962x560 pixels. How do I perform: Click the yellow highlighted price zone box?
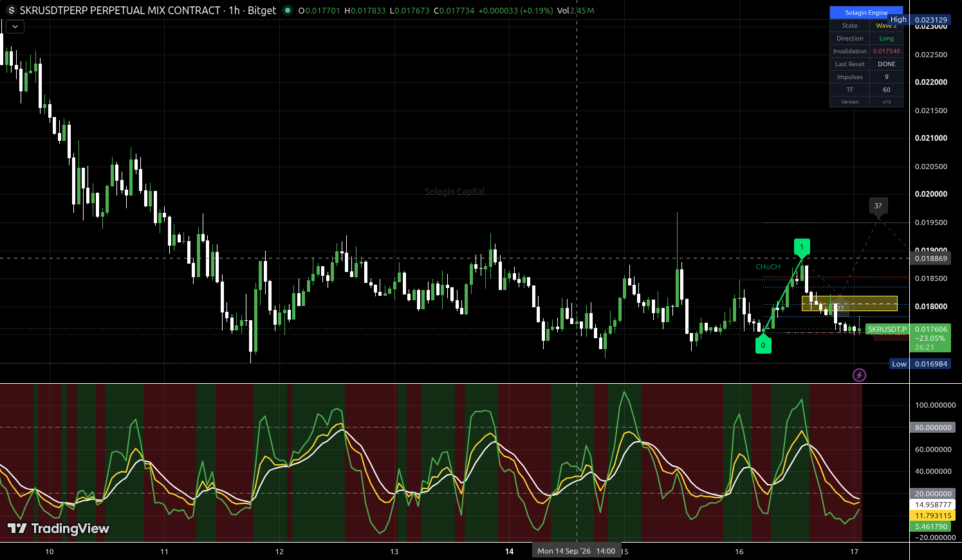click(849, 303)
